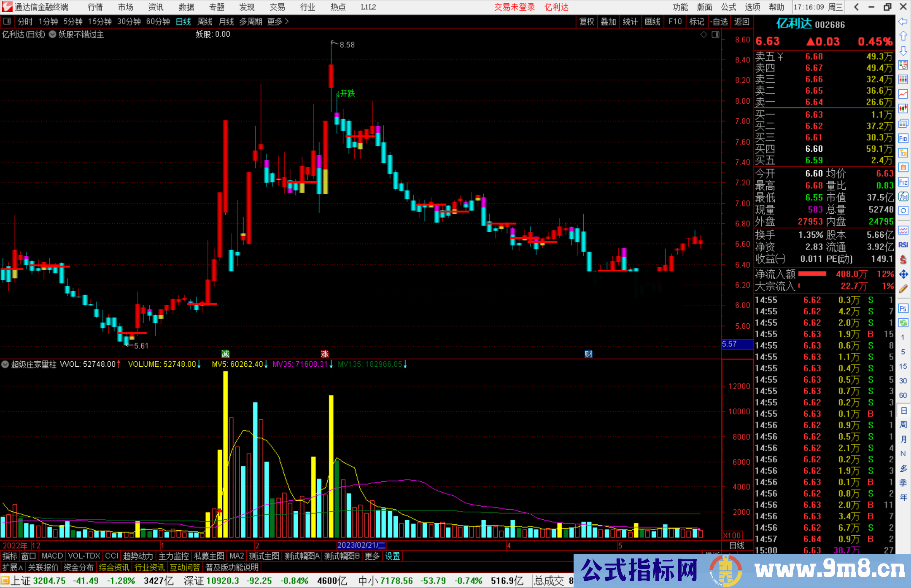Click the 复权 button

pyautogui.click(x=586, y=21)
